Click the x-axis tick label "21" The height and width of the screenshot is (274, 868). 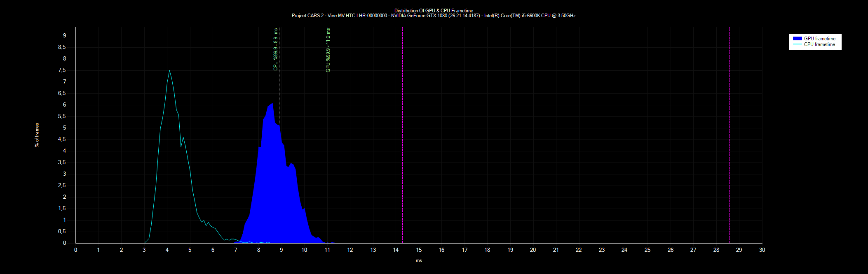556,250
